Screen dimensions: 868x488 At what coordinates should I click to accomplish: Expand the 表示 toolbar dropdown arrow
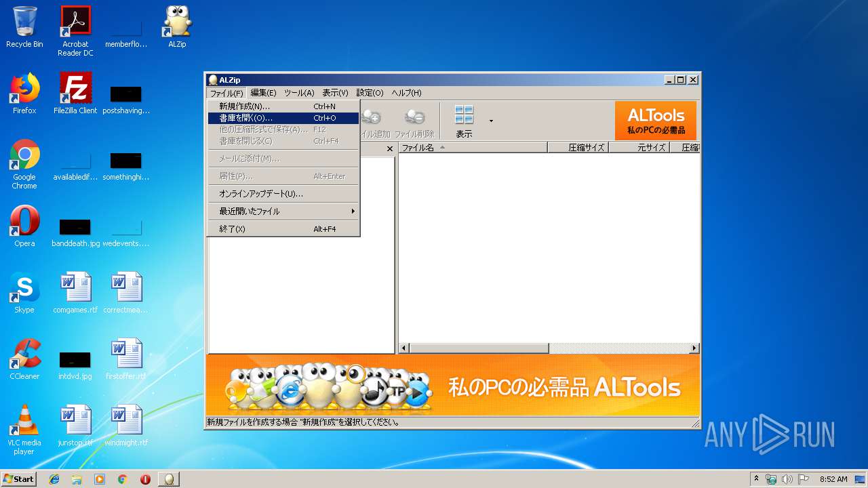pos(491,121)
